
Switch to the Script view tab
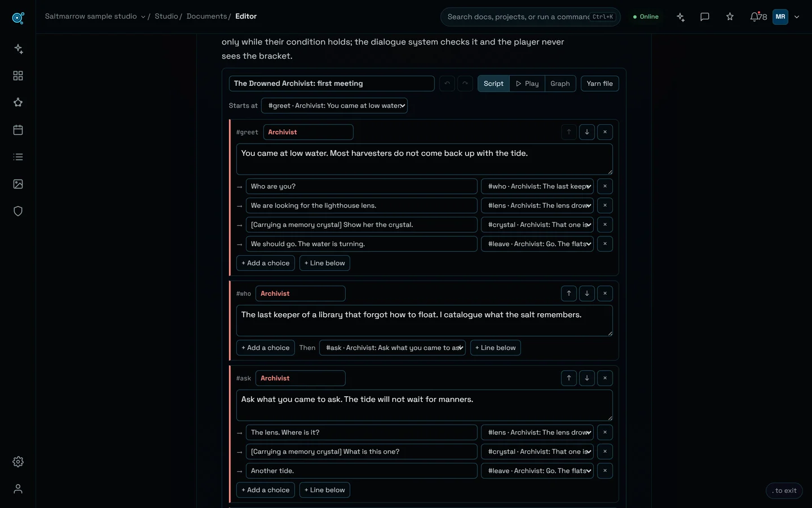click(x=493, y=84)
